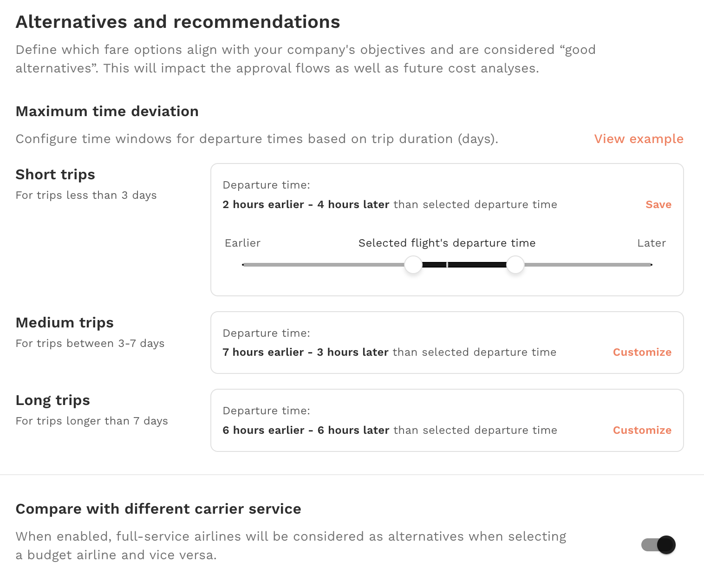Viewport: 704px width, 588px height.
Task: Click the slider track near Earlier end
Action: [x=279, y=265]
